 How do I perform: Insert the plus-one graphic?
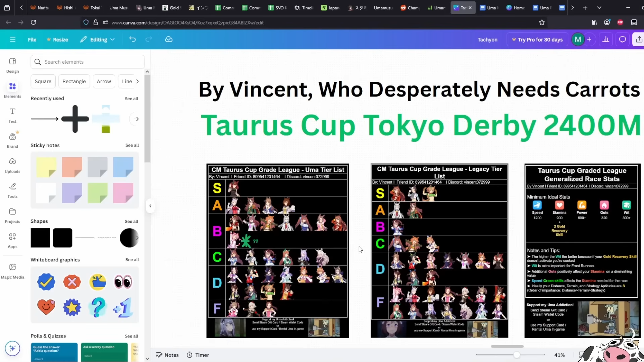(x=123, y=307)
